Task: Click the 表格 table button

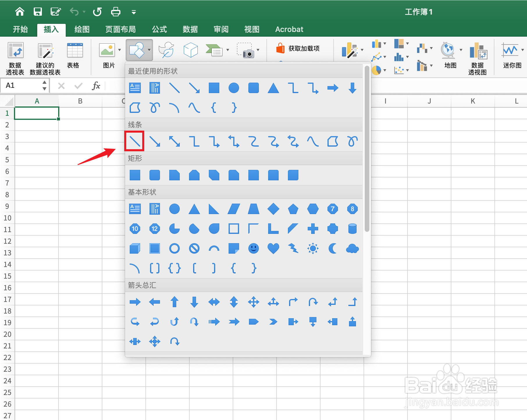Action: tap(74, 55)
